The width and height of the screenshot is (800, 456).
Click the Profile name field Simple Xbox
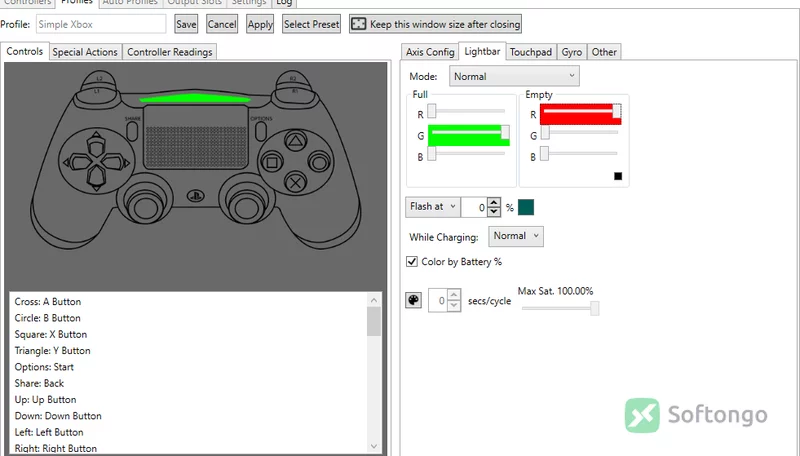(101, 24)
